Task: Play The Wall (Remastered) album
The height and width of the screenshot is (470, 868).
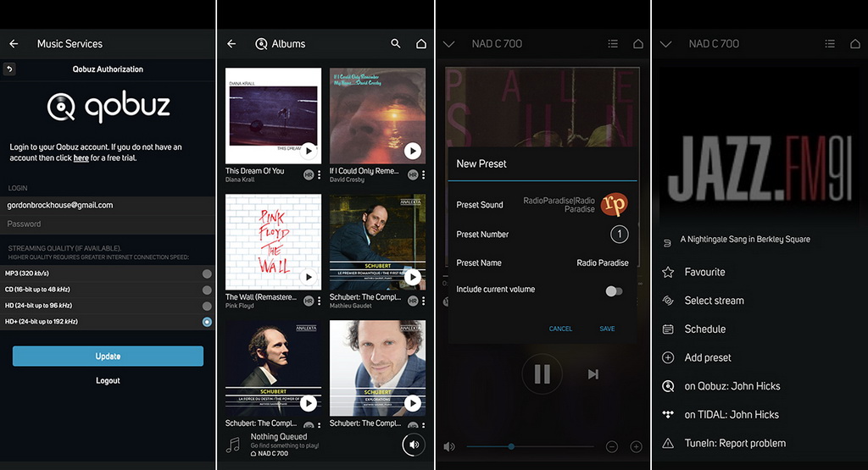Action: point(309,276)
